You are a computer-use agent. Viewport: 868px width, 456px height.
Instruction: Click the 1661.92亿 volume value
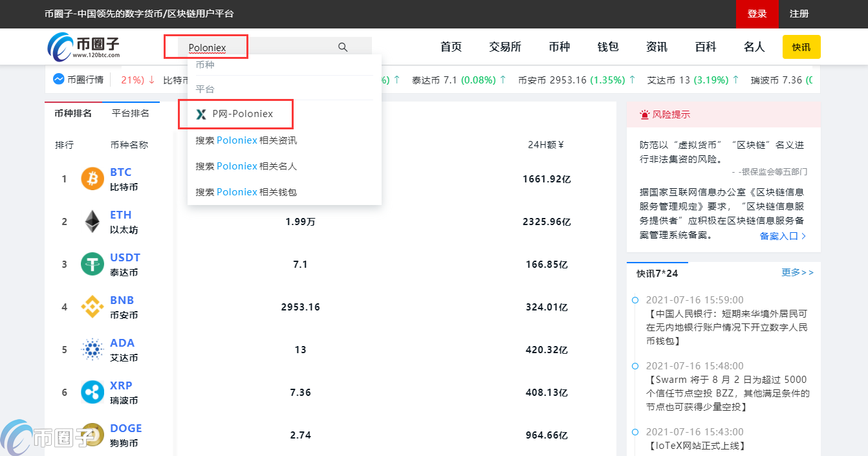click(547, 179)
